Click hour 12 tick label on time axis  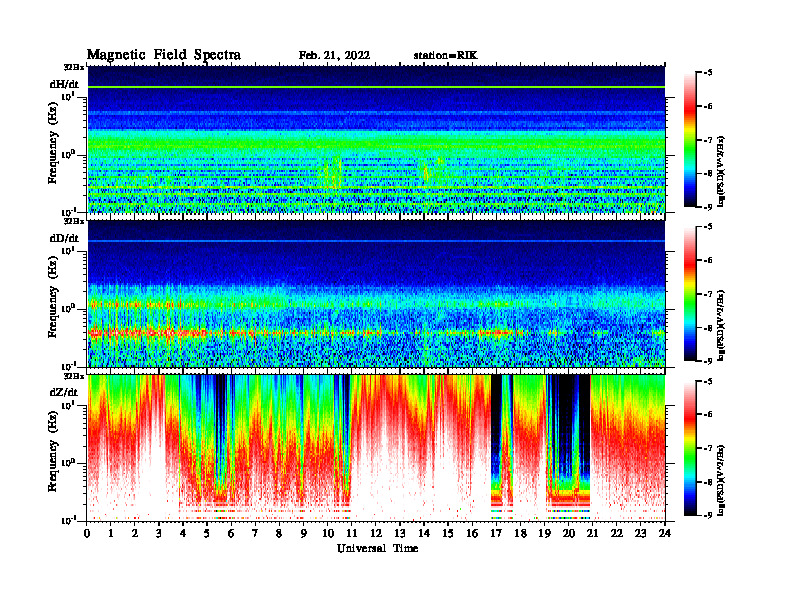(x=376, y=534)
